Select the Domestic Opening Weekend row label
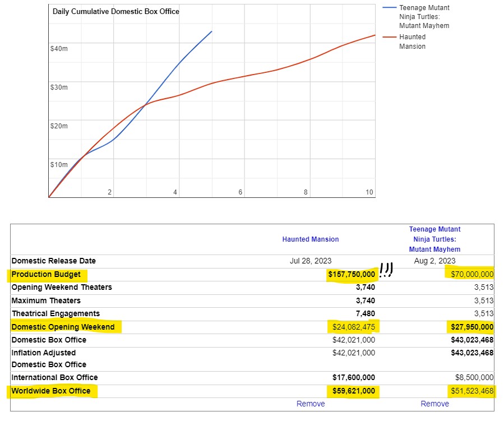 (x=63, y=327)
